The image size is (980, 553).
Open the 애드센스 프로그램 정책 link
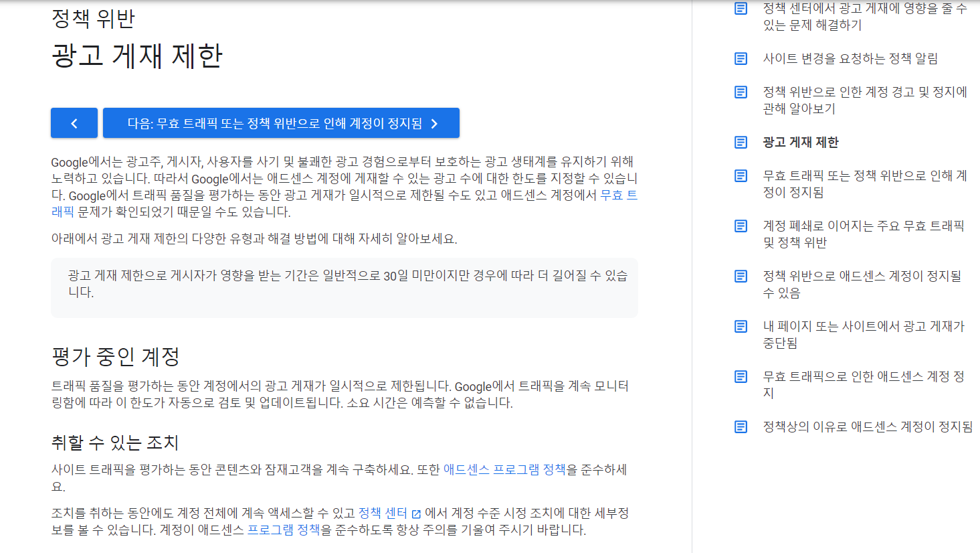pos(504,469)
